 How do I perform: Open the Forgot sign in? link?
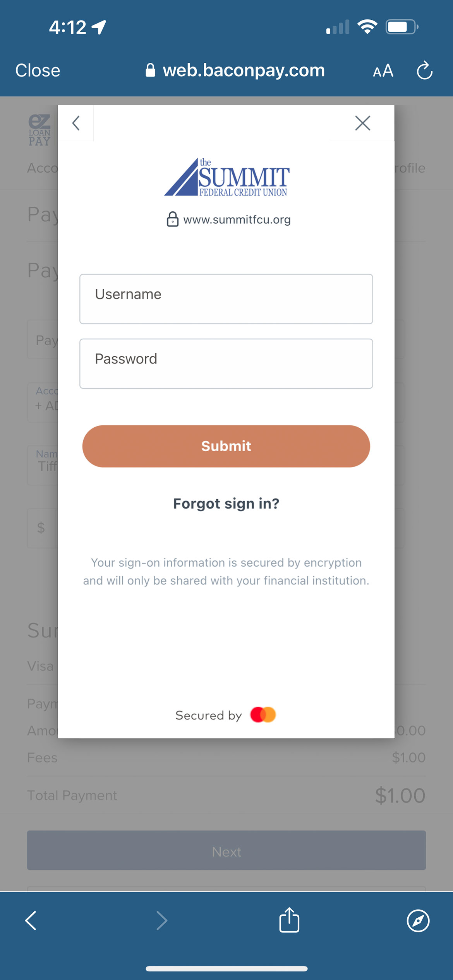(x=226, y=504)
